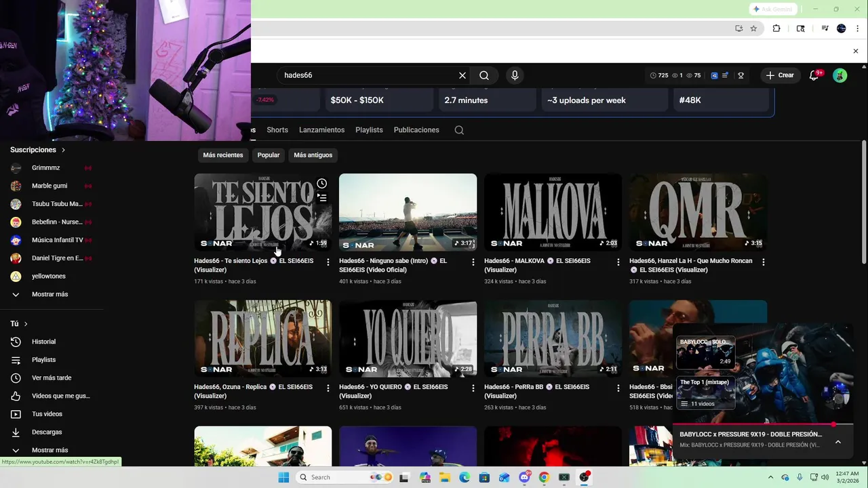
Task: Open options menu for Que Mucho Roncan
Action: click(x=764, y=262)
